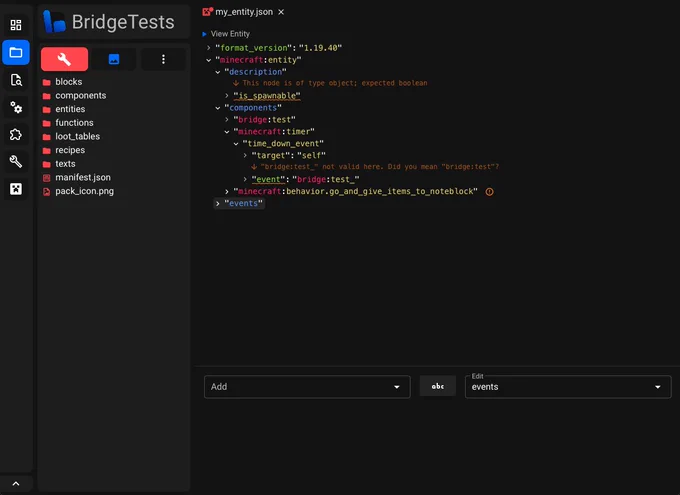Expand the sidebar using bottom chevron-up icon
The image size is (680, 495).
[16, 484]
